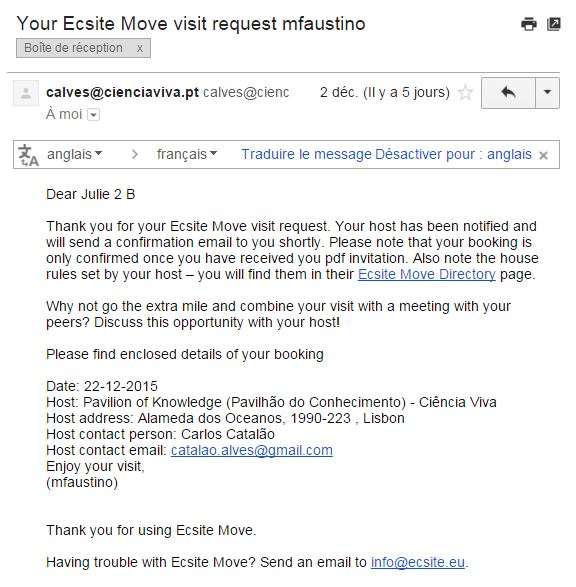Dismiss the translation bar with the x
The height and width of the screenshot is (587, 576).
point(543,155)
